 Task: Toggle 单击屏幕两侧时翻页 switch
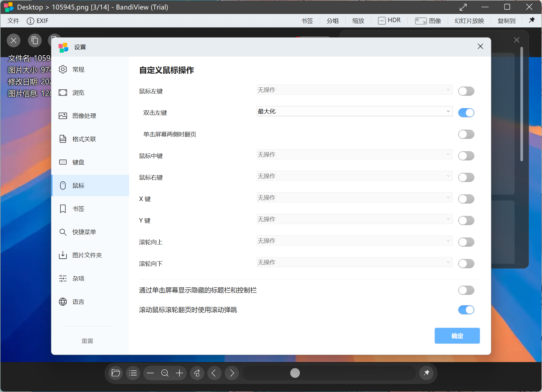click(x=466, y=134)
